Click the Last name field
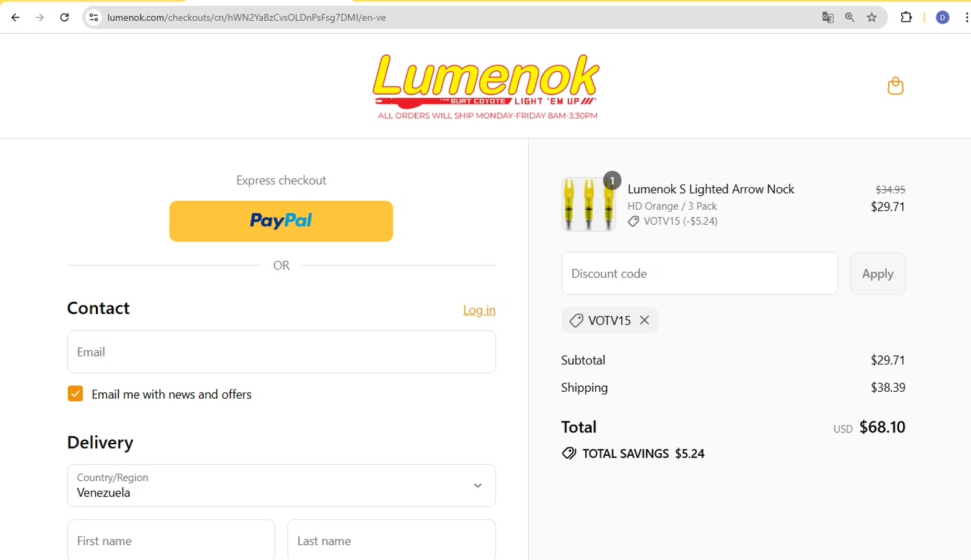The width and height of the screenshot is (971, 560). [x=392, y=540]
